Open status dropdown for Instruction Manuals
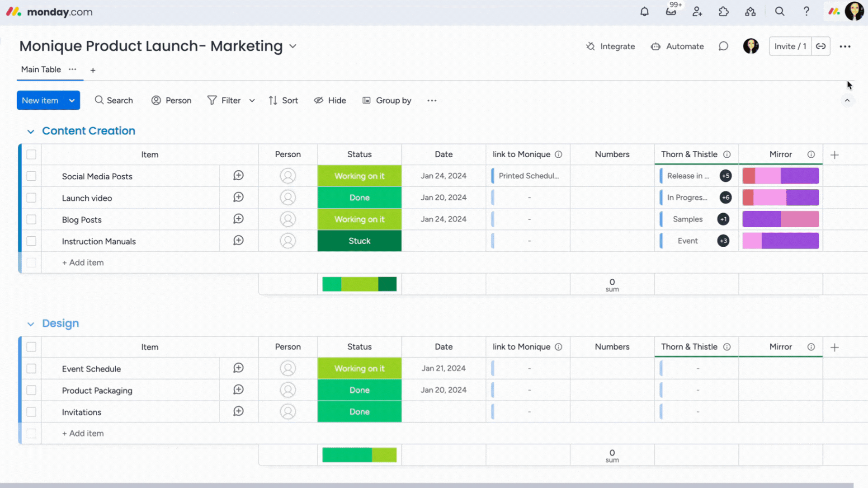The height and width of the screenshot is (488, 868). coord(359,241)
